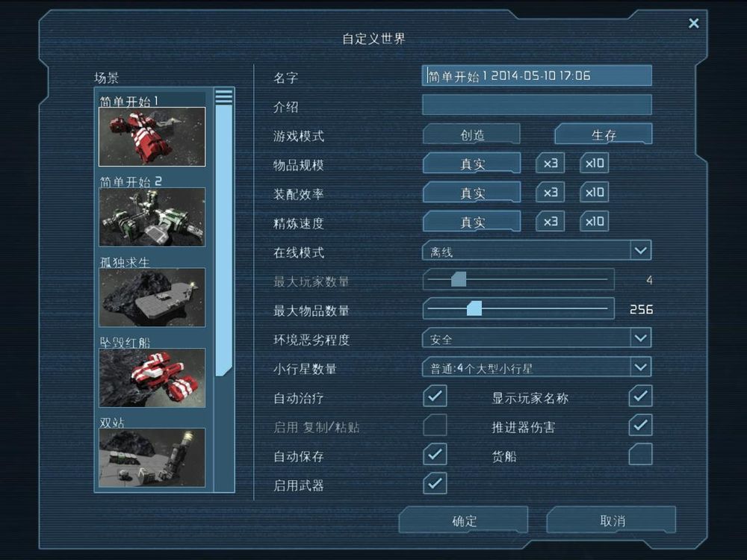This screenshot has width=747, height=560.
Task: Choose the 简单开始 2 scenario thumbnail
Action: pos(152,217)
